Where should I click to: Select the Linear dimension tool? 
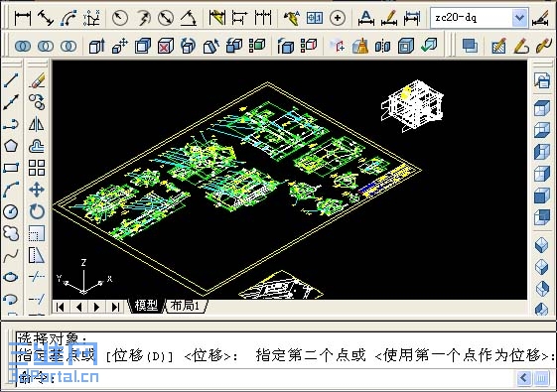(23, 18)
